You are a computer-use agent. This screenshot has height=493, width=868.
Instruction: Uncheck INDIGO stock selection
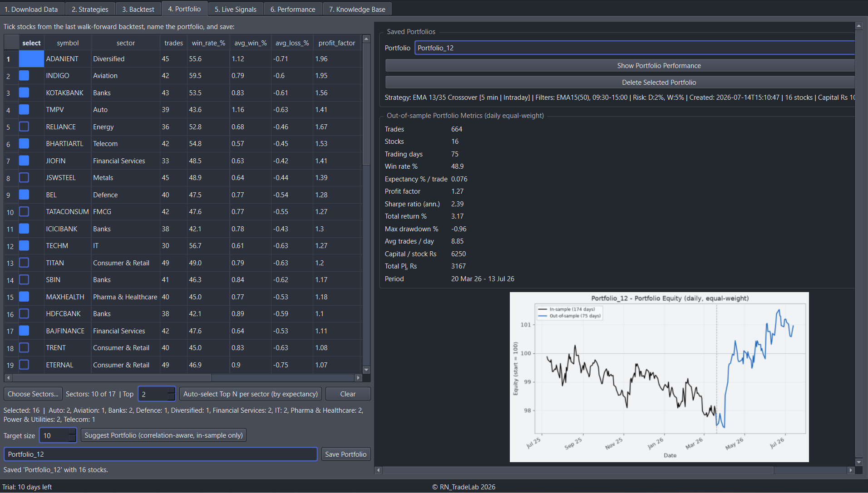click(24, 76)
